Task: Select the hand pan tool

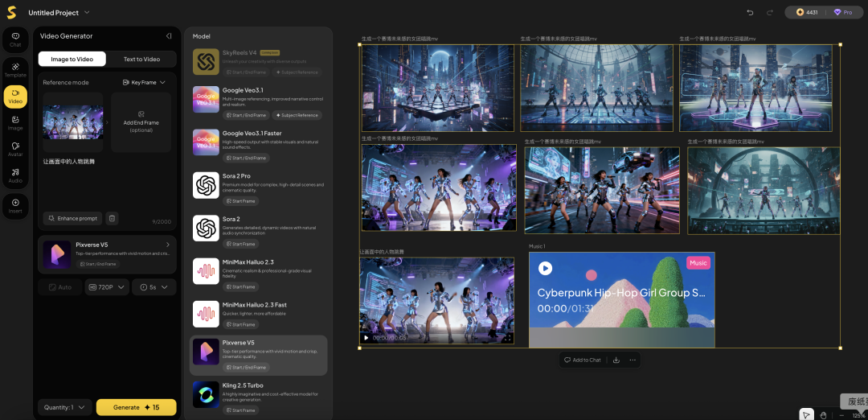Action: (823, 414)
